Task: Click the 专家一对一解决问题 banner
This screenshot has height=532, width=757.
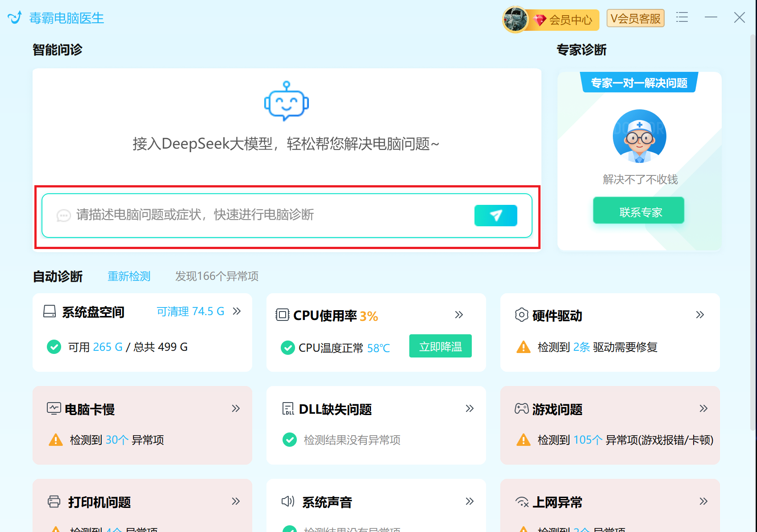Action: pos(639,83)
